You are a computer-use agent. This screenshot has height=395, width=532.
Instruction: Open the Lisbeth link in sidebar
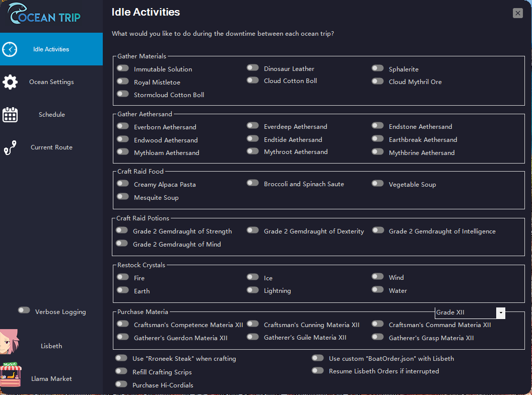point(51,346)
